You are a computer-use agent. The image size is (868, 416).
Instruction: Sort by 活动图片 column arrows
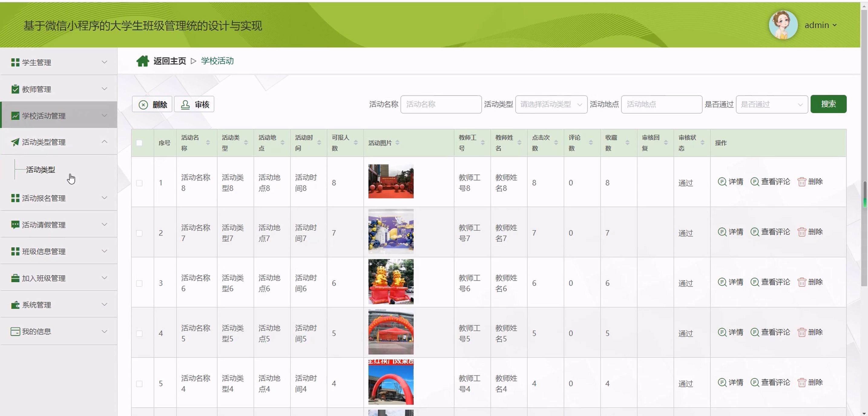(x=398, y=143)
